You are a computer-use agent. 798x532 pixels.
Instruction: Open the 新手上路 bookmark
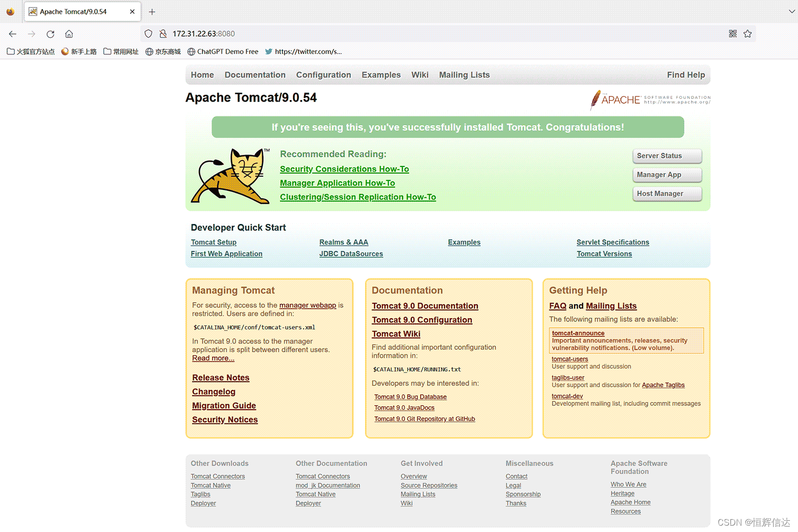79,52
